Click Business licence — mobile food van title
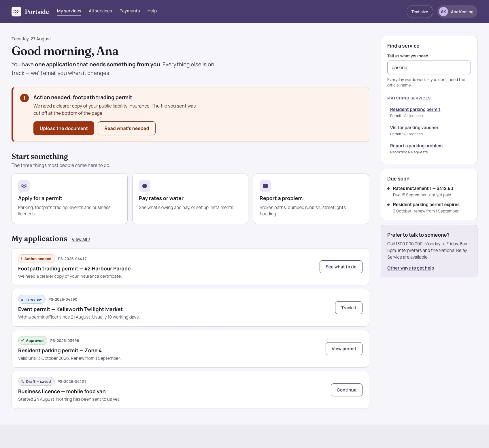The width and height of the screenshot is (489, 448). pos(62,391)
